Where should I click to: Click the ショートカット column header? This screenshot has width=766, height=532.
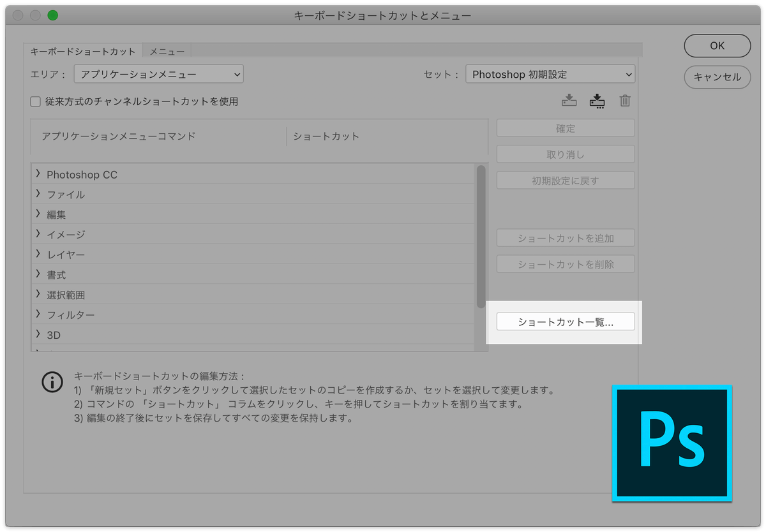point(326,136)
